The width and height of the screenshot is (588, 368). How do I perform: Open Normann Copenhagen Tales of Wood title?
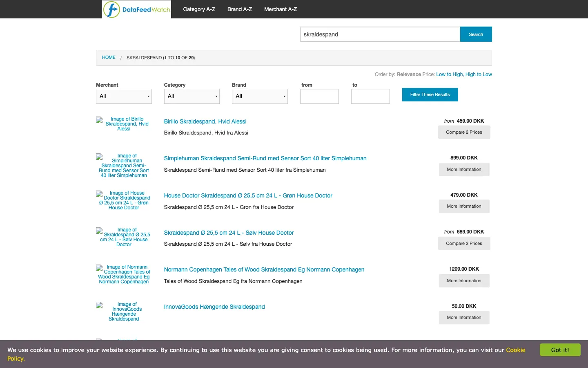(x=264, y=269)
